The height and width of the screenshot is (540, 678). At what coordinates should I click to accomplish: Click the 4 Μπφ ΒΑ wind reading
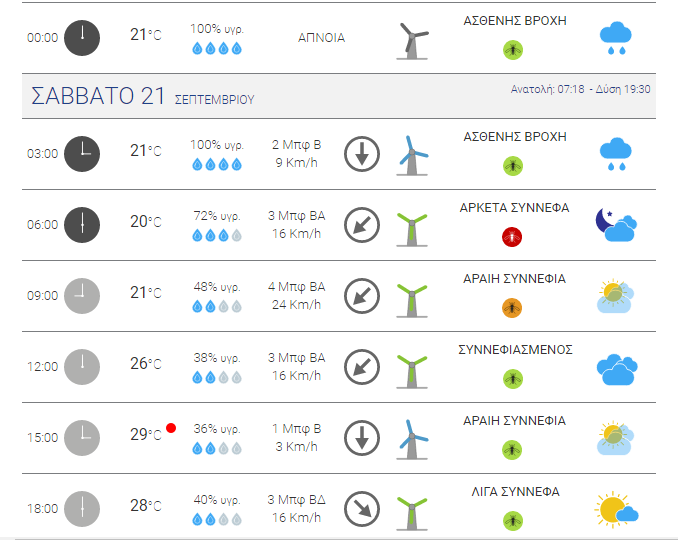point(297,287)
